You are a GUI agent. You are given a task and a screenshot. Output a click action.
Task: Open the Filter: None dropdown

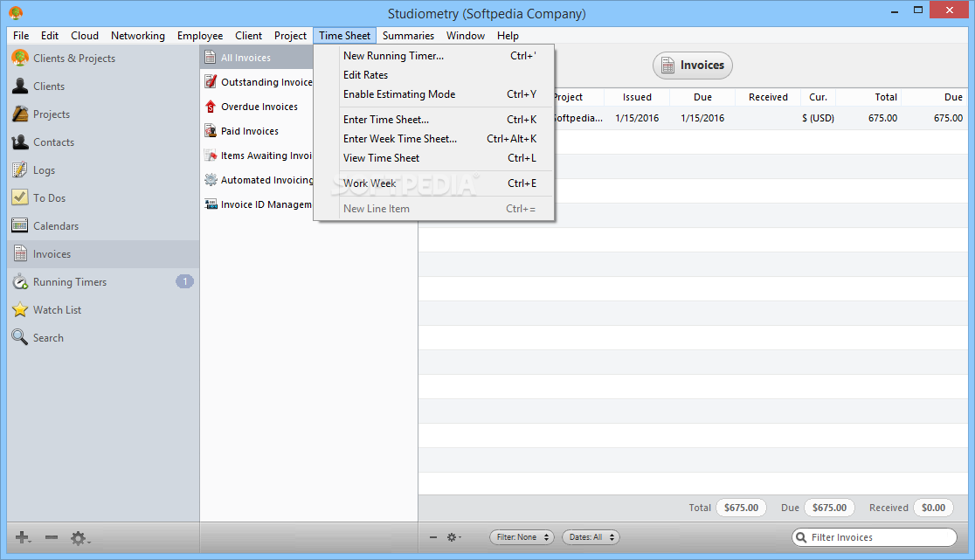522,537
